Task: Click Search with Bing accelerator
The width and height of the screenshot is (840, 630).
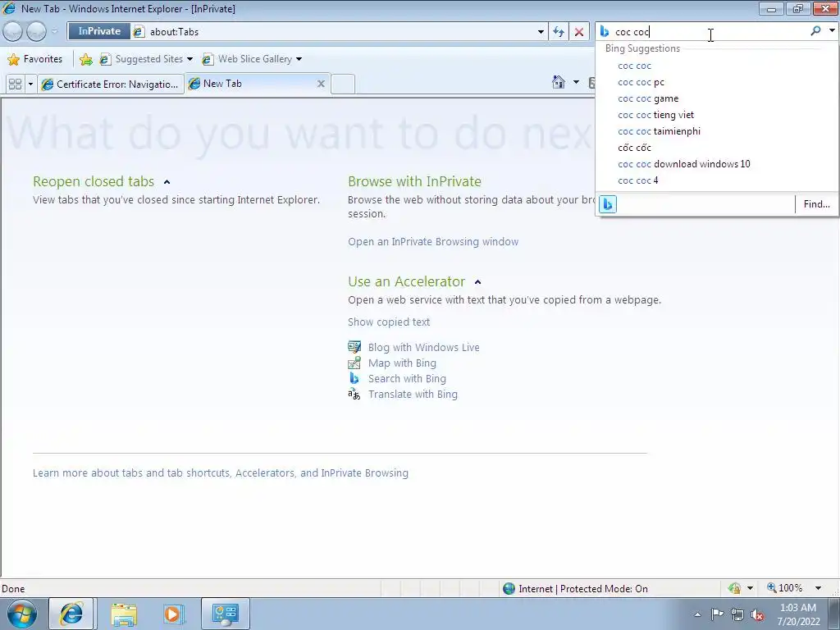Action: (x=407, y=379)
